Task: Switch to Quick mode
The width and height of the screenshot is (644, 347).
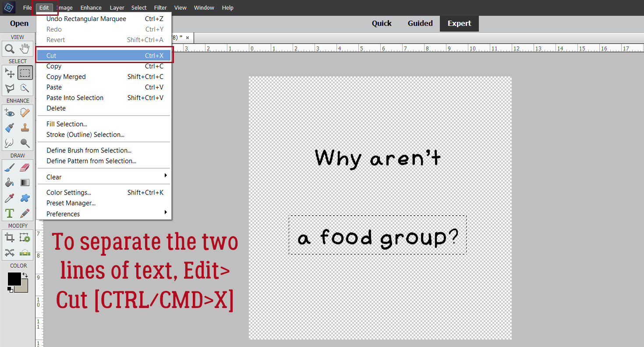Action: tap(382, 24)
